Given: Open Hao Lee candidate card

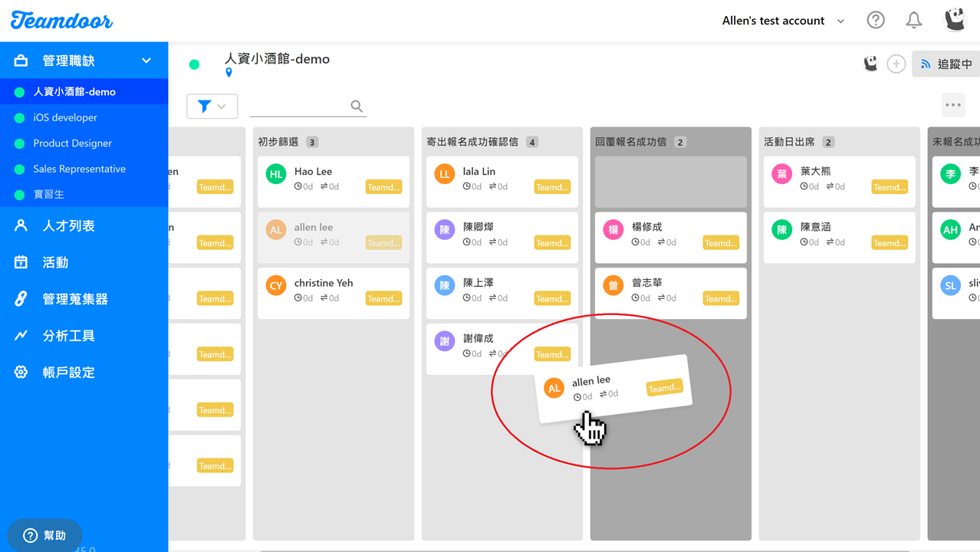Looking at the screenshot, I should coord(333,182).
